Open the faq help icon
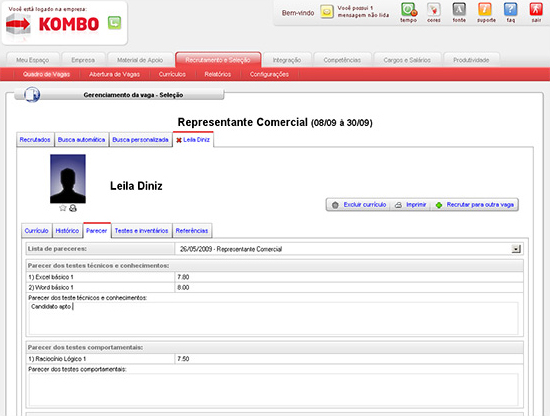The image size is (550, 416). 511,10
